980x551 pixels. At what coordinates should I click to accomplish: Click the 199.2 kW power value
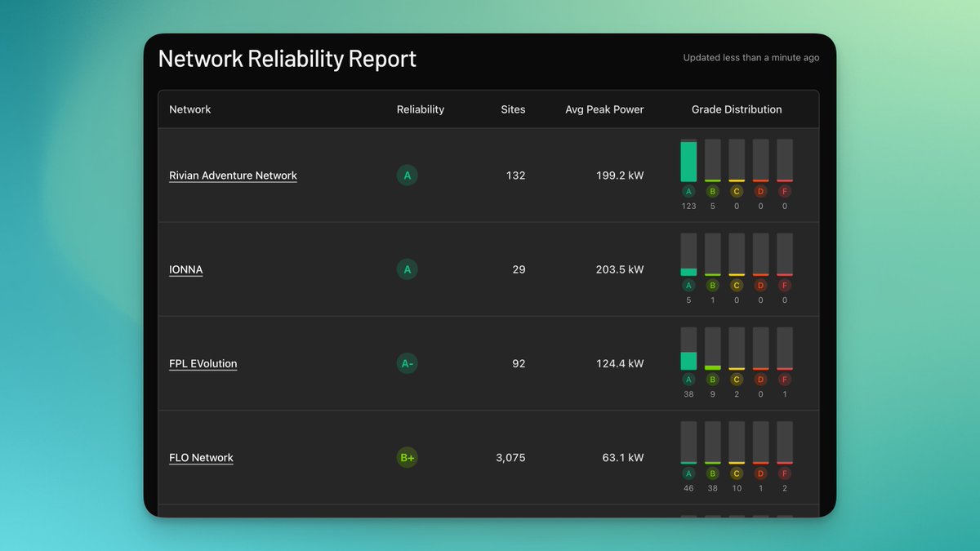click(x=620, y=176)
